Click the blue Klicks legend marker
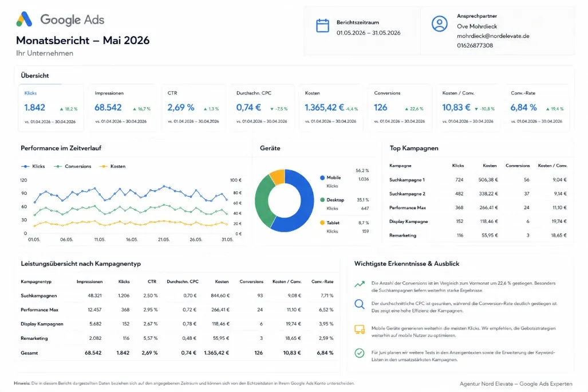This screenshot has height=392, width=588. (25, 166)
